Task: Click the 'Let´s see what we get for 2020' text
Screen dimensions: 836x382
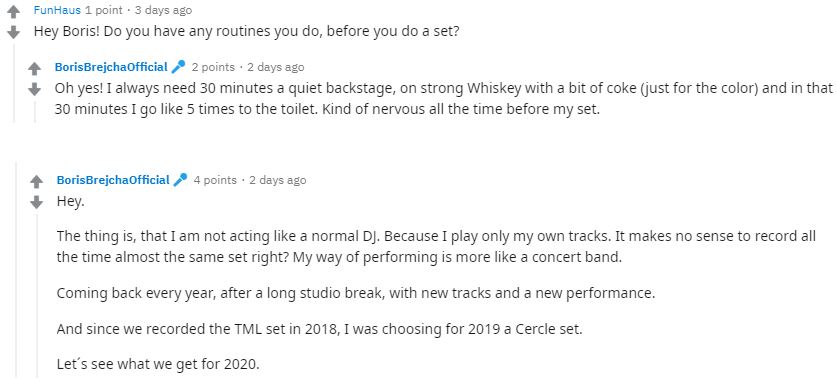Action: coord(158,365)
